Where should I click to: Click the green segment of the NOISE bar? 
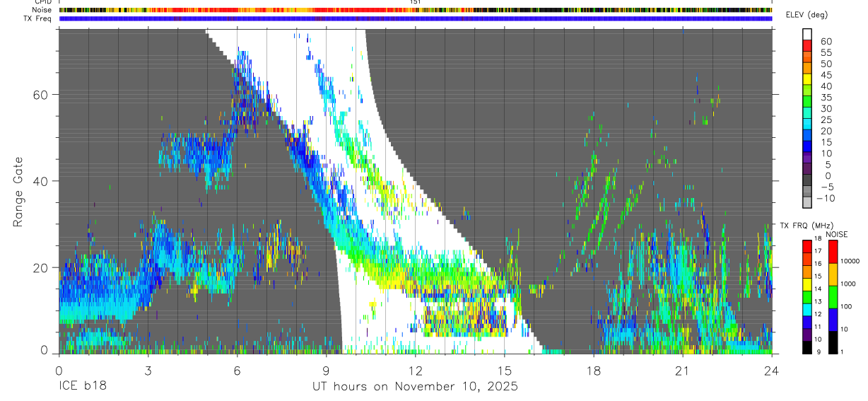833,296
